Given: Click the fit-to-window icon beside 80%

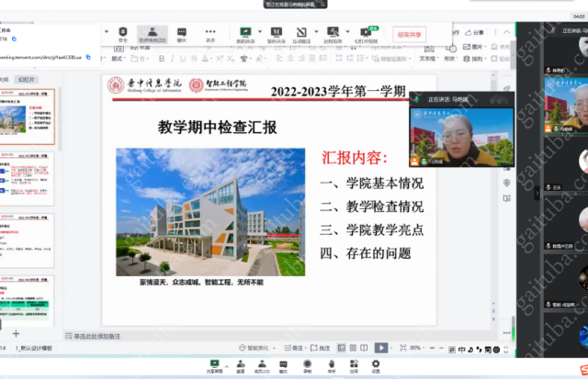Looking at the screenshot, I should [x=403, y=348].
